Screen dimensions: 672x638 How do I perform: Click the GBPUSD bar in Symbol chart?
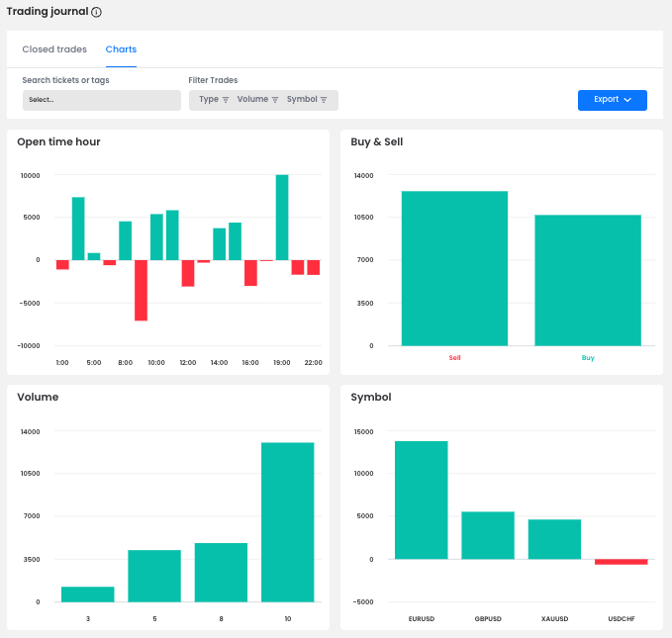pyautogui.click(x=488, y=535)
